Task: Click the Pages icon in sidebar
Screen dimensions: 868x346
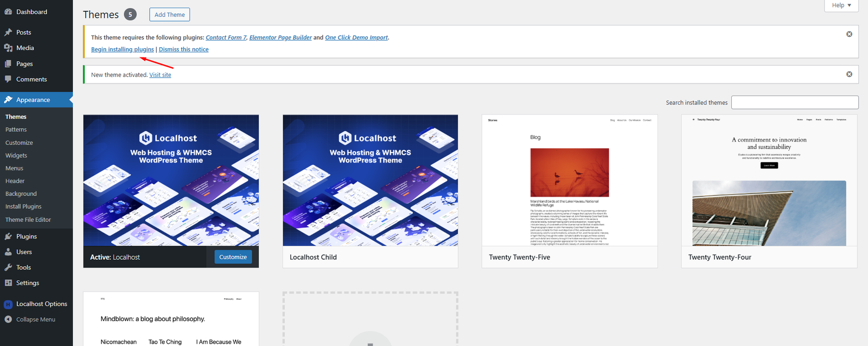Action: (x=8, y=63)
